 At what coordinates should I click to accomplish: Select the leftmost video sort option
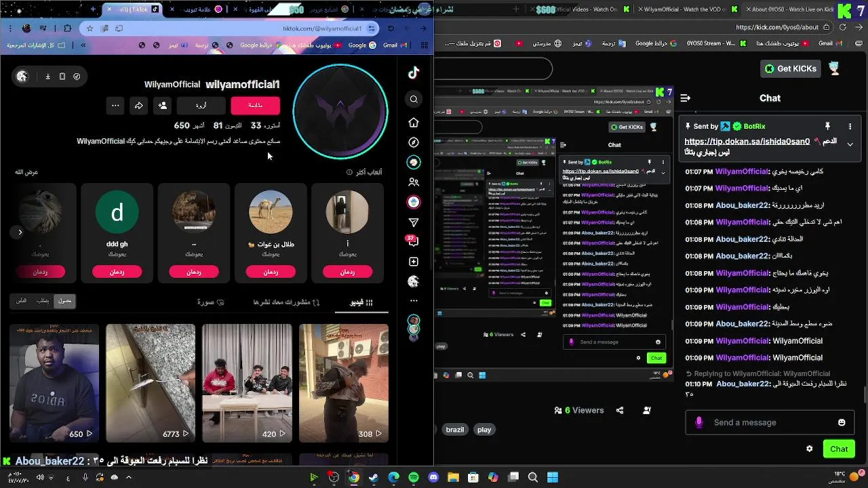(x=22, y=301)
